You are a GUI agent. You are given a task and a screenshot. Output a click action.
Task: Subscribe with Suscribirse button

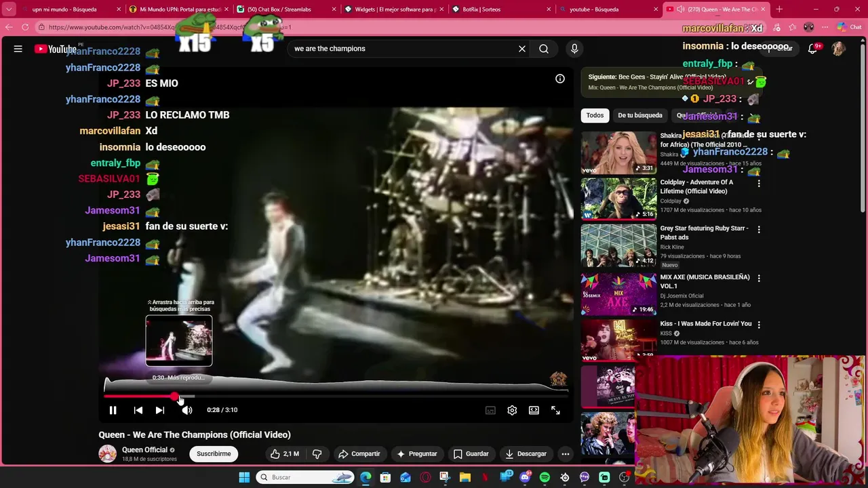click(x=214, y=453)
